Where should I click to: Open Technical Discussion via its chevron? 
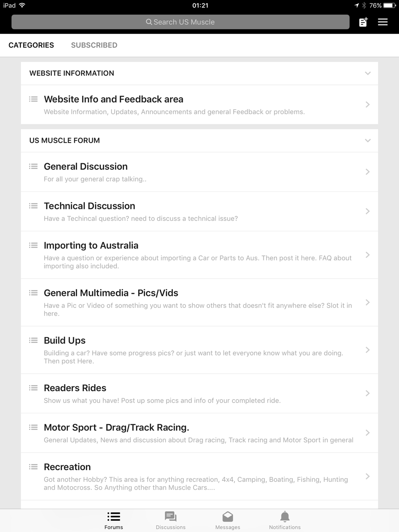point(367,211)
